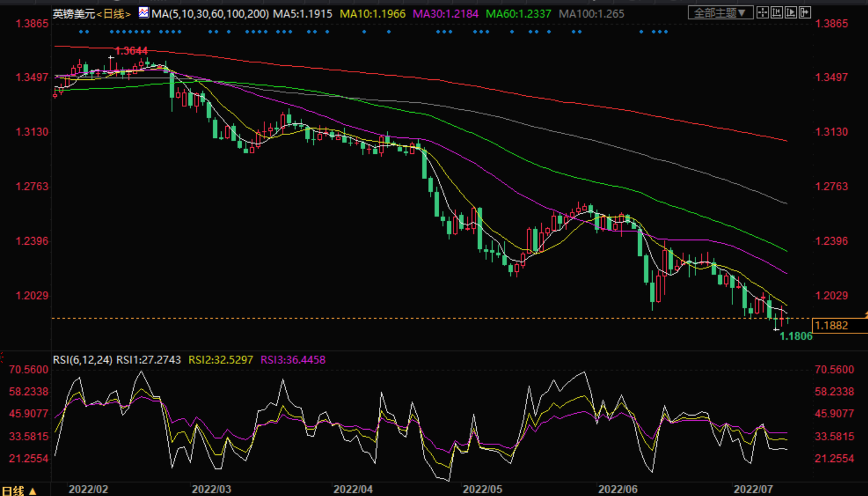
Task: Click the 1.1806 low price marker
Action: click(796, 336)
